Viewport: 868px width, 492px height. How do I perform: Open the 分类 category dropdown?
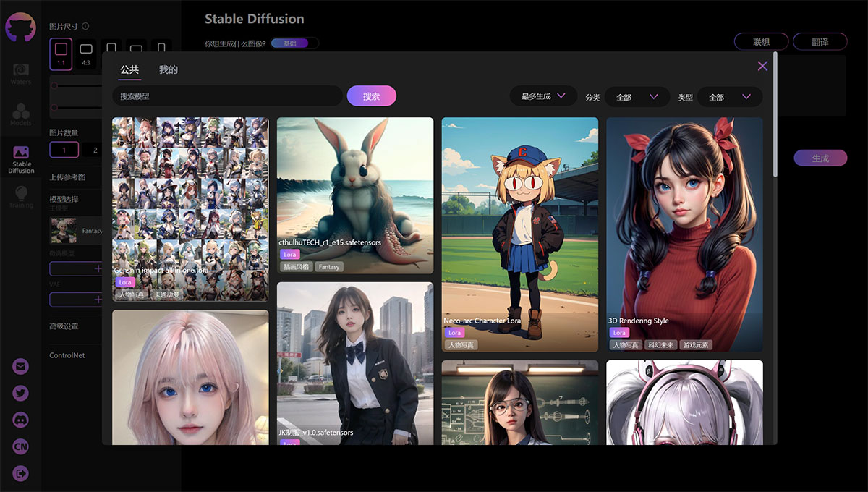tap(637, 96)
